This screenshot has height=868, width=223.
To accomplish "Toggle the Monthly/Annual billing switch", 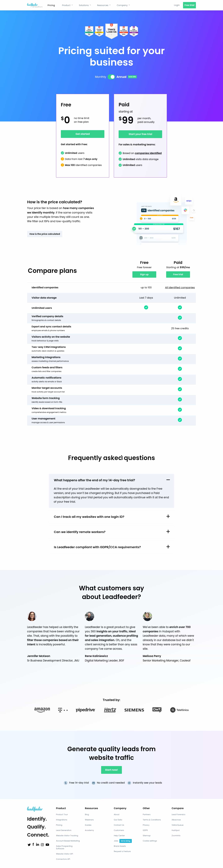I will [x=111, y=77].
